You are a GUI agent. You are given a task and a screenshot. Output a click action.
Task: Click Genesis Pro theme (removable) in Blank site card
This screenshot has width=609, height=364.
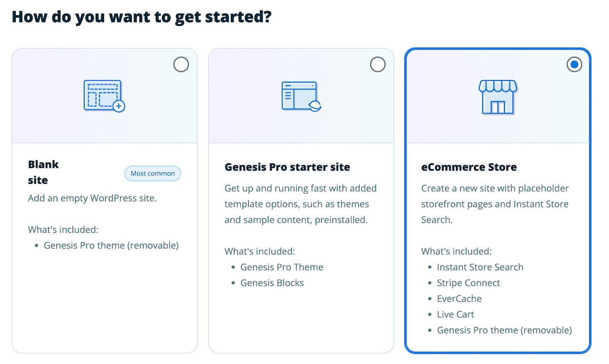111,245
